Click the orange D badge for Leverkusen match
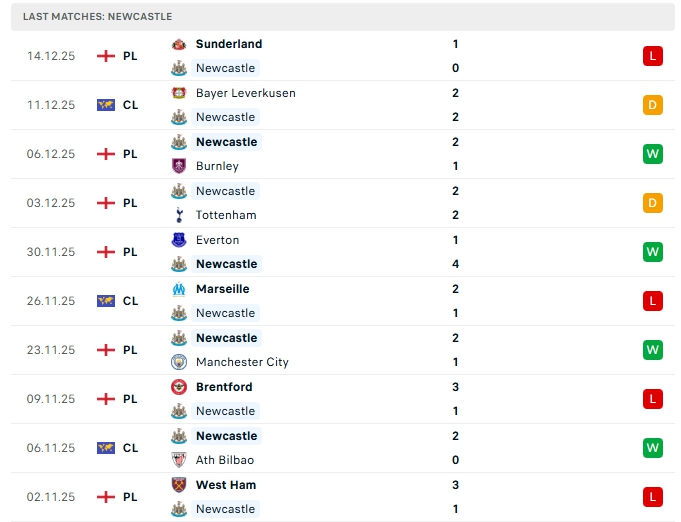 coord(653,105)
